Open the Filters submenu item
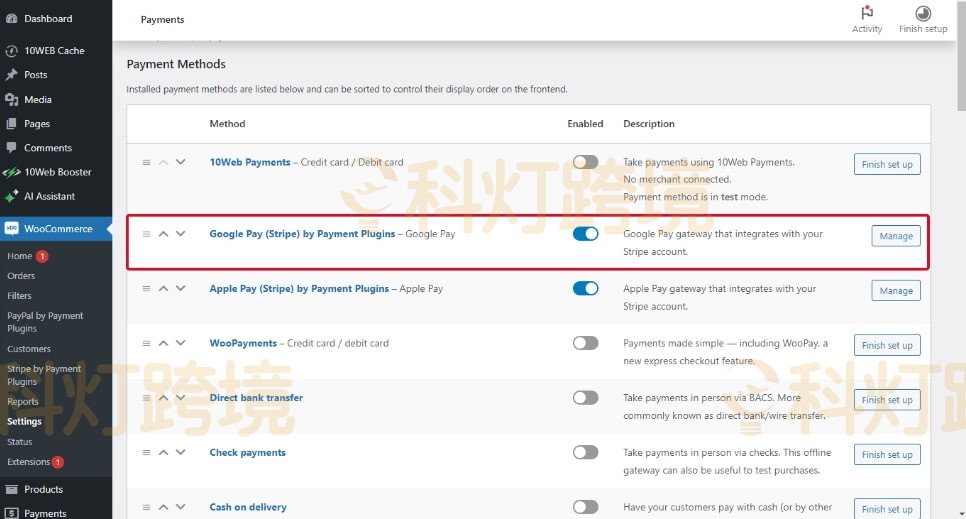The image size is (966, 519). click(19, 296)
